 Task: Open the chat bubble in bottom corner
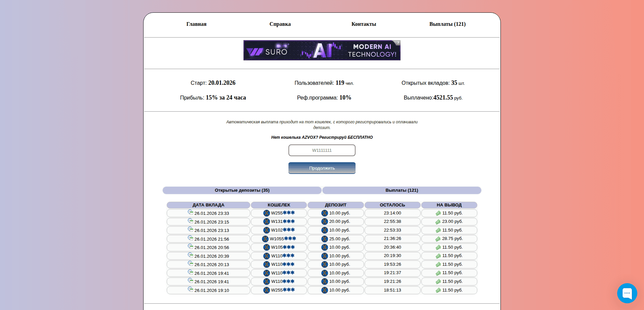pos(627,293)
